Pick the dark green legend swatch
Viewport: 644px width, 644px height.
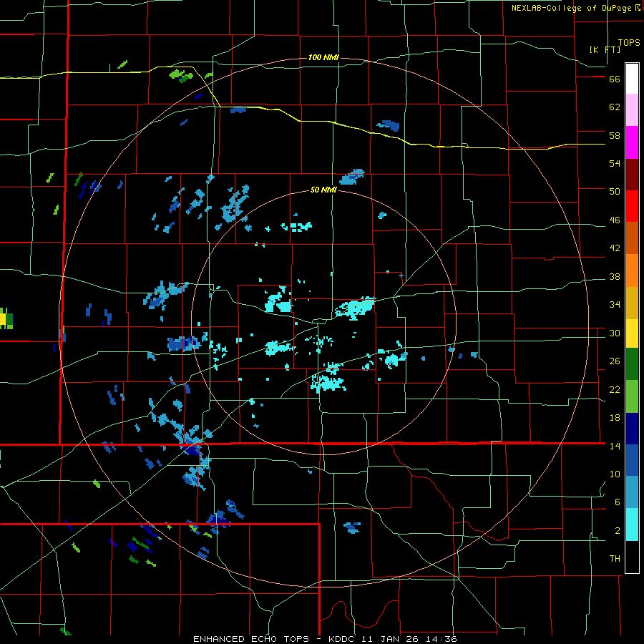(x=632, y=364)
